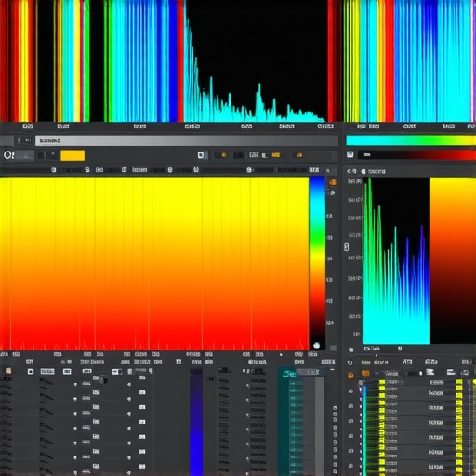
Task: Click small orange button in bottom-right toolbar
Action: point(365,373)
